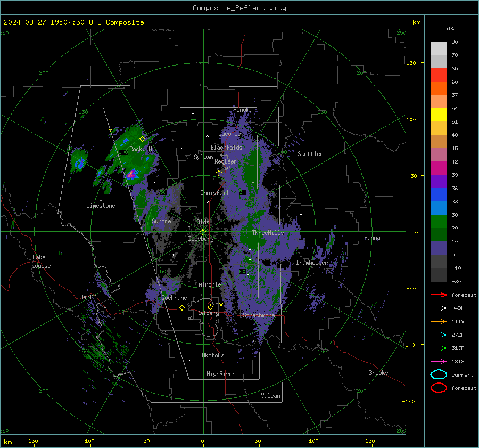Click the light gray 70–80 dBZ swatch
Viewport: 479px width, 448px height.
point(439,48)
